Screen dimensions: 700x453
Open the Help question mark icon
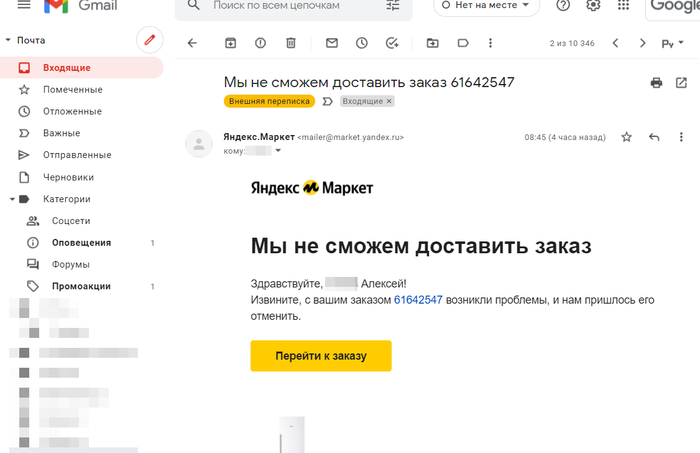563,5
